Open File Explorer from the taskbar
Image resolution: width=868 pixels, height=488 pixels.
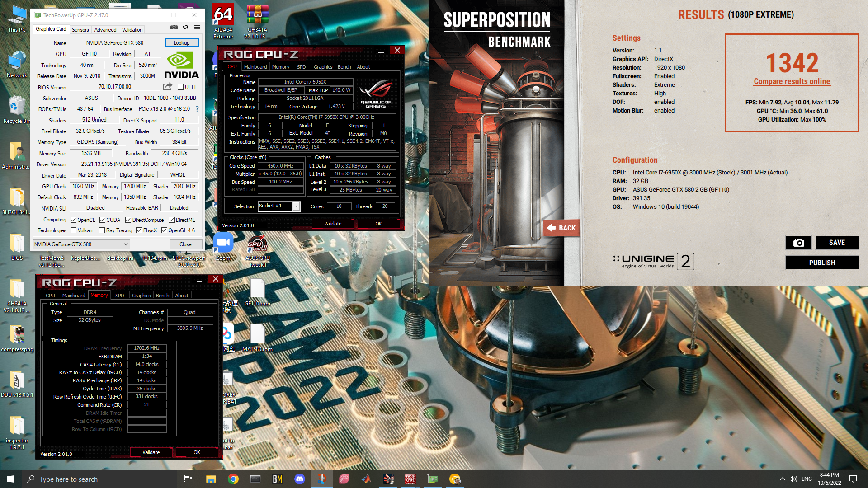pyautogui.click(x=211, y=479)
